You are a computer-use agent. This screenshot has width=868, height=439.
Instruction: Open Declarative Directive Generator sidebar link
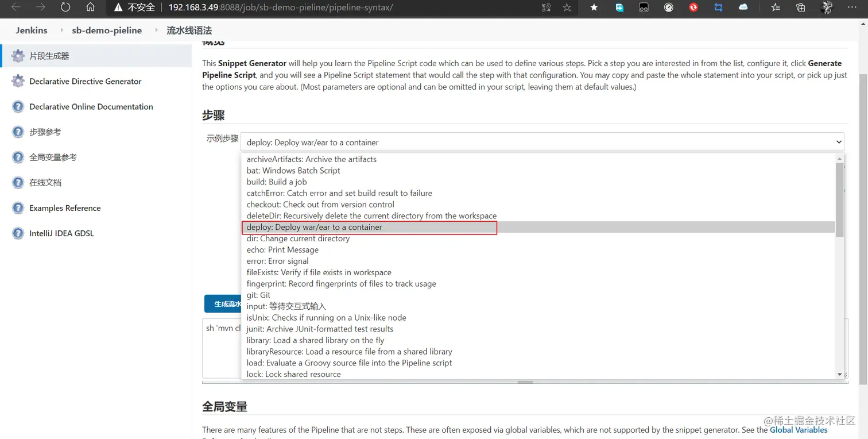click(x=86, y=81)
